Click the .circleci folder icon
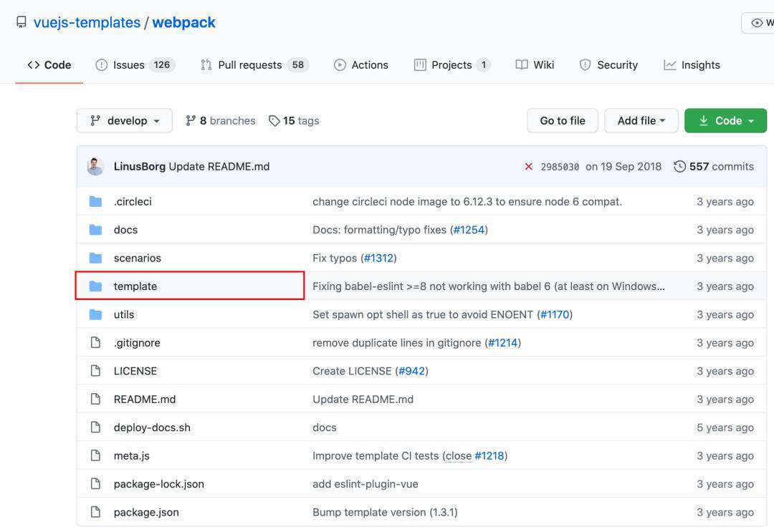The height and width of the screenshot is (532, 774). tap(95, 202)
